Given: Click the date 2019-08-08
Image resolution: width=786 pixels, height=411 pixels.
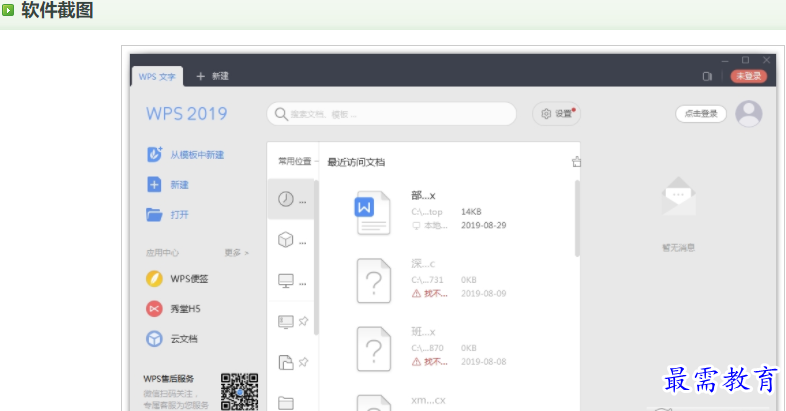Looking at the screenshot, I should (484, 362).
